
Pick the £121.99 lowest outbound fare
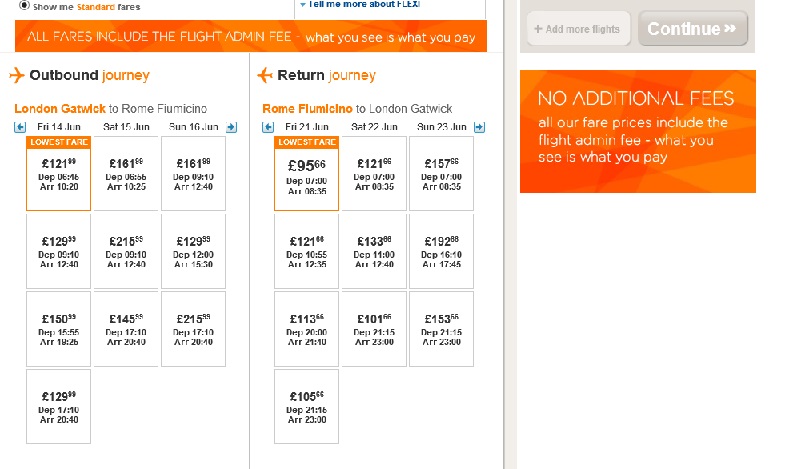pyautogui.click(x=58, y=174)
